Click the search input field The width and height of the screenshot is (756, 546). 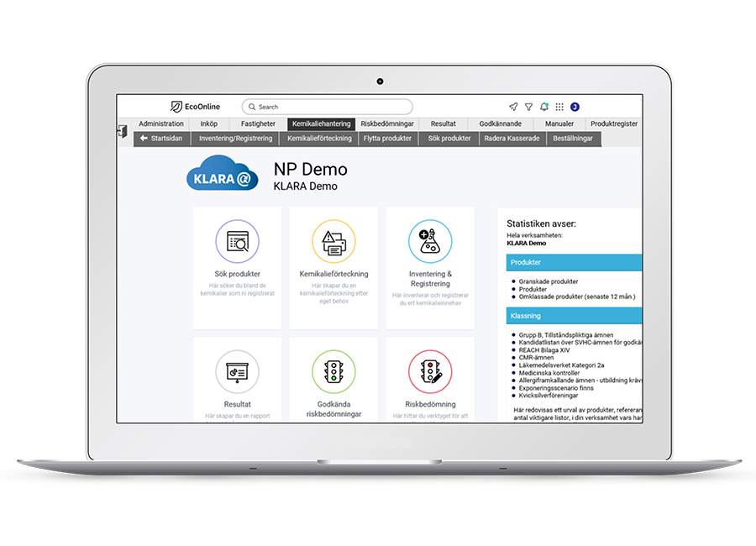pos(332,107)
